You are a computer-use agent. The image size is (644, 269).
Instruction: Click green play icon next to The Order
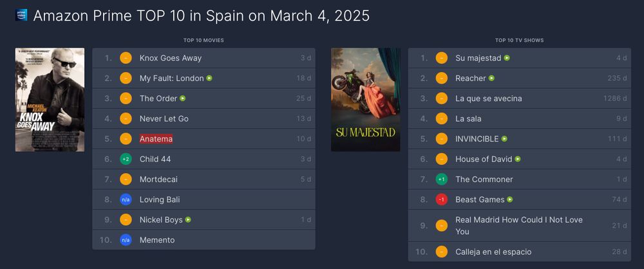click(183, 98)
